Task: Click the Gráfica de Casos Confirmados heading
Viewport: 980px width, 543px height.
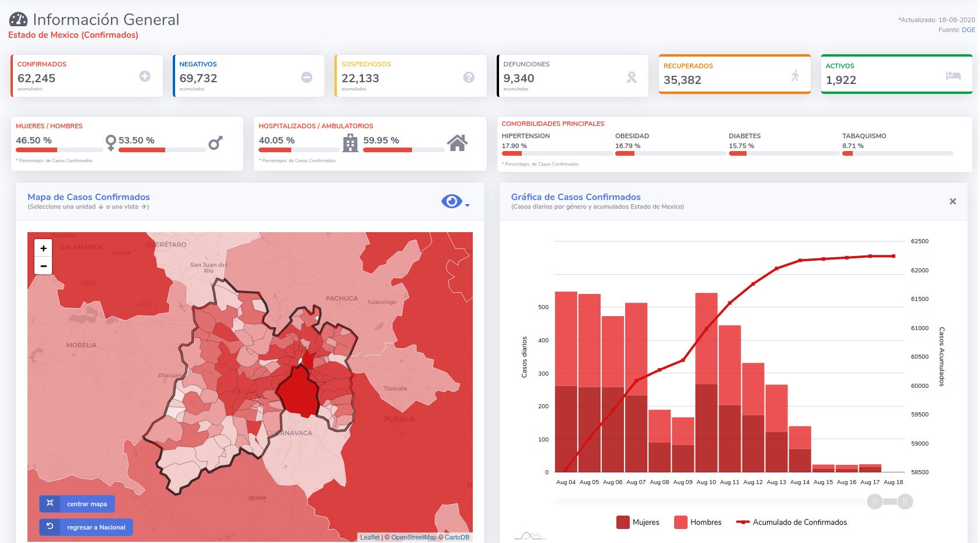Action: click(576, 197)
